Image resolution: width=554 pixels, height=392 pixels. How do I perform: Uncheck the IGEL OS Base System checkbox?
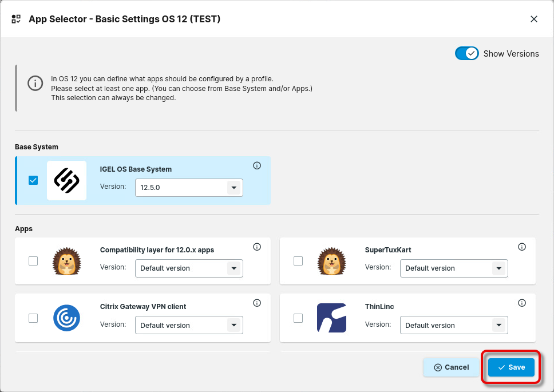point(33,180)
